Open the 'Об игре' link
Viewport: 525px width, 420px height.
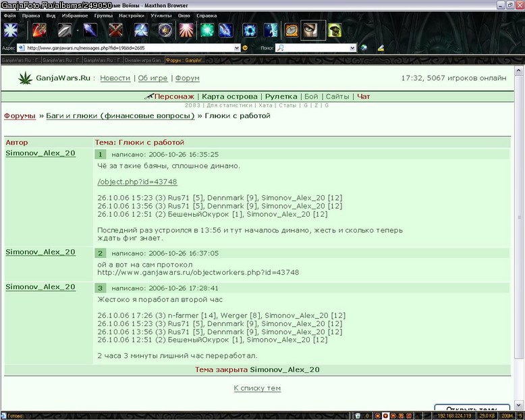point(153,78)
